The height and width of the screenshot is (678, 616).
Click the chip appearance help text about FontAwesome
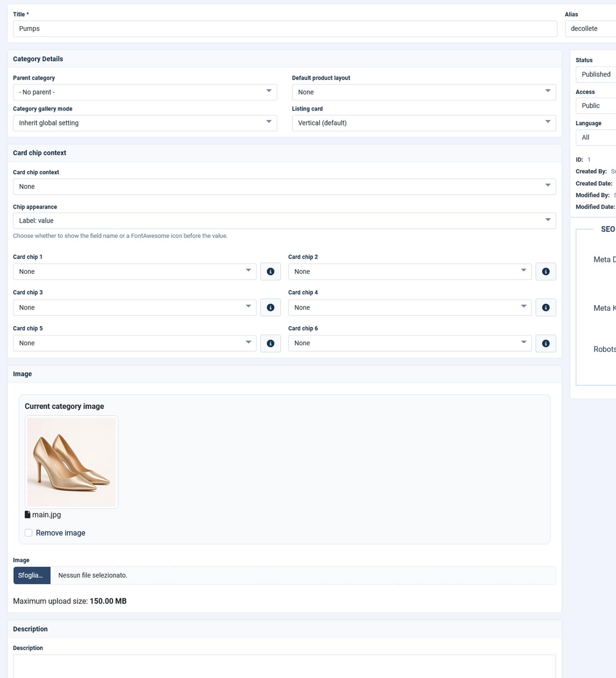tap(120, 236)
